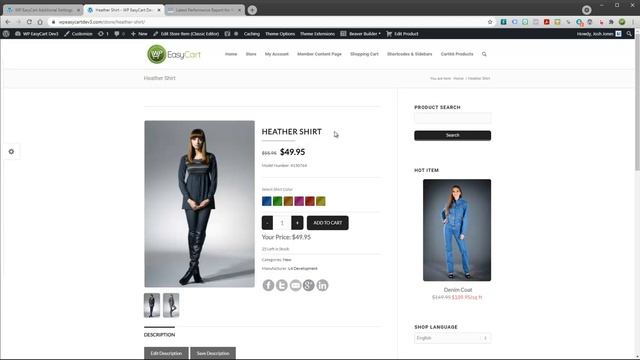The height and width of the screenshot is (360, 640).
Task: Select the first product thumbnail image
Action: click(152, 305)
